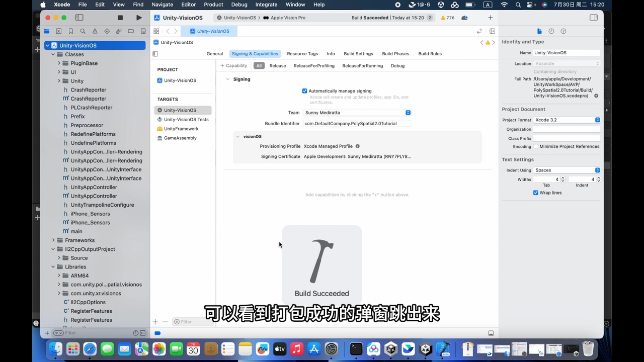
Task: Open Xcode Cloud status icon
Action: (464, 18)
